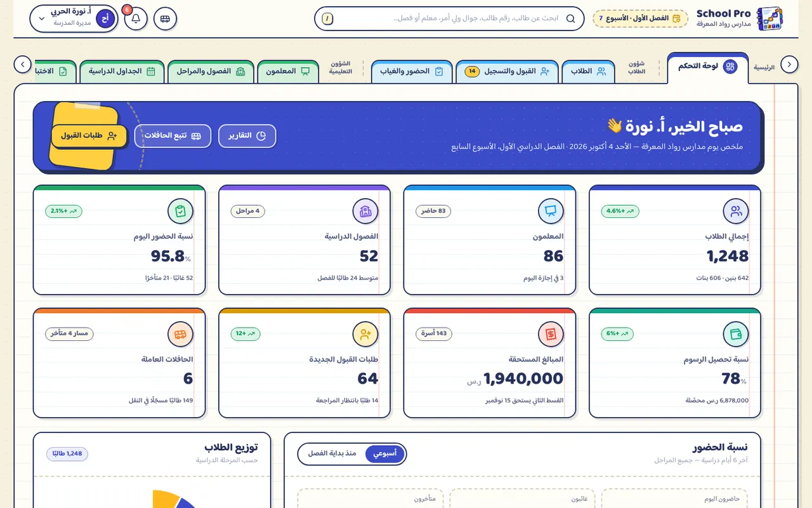
Task: Open the الفصول والمراحل tab
Action: coord(211,71)
